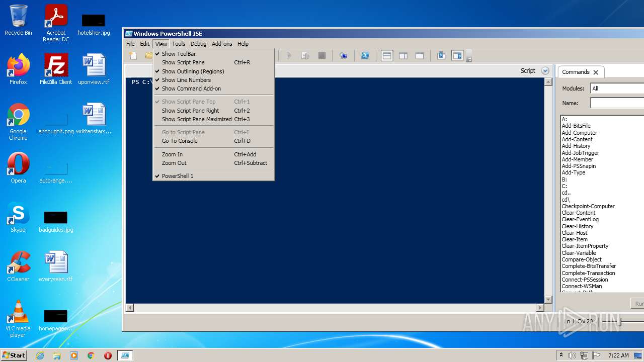The height and width of the screenshot is (362, 644).
Task: Open FileZilla Client desktop shortcut
Action: (56, 69)
